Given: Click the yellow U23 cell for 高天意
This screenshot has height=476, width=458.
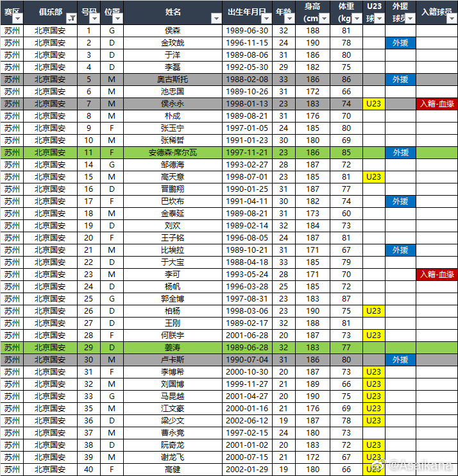Looking at the screenshot, I should pos(374,177).
